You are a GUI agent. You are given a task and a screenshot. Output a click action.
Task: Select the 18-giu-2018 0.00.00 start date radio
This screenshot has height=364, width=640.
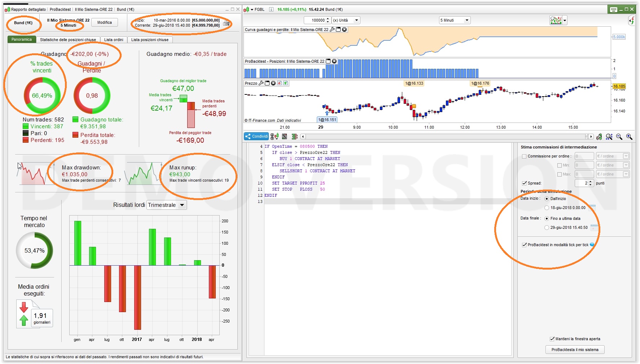[547, 208]
